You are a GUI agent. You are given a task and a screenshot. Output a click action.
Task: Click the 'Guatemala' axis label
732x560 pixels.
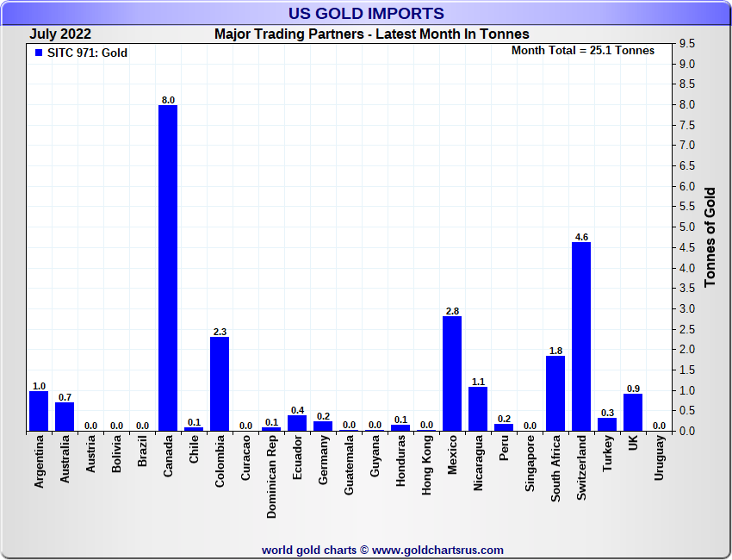pyautogui.click(x=349, y=465)
